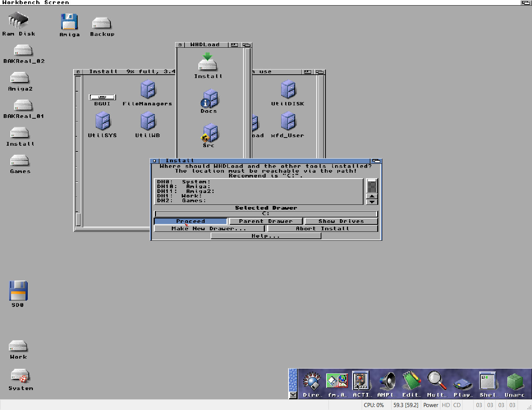
Task: Click the CPU: 0% status entry
Action: pyautogui.click(x=374, y=405)
